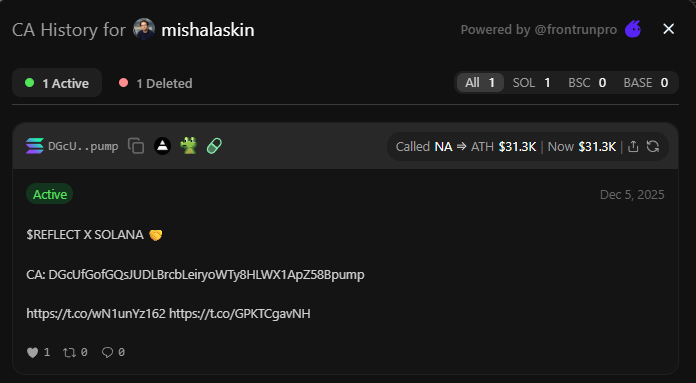Filter by BASE chain

(x=646, y=83)
